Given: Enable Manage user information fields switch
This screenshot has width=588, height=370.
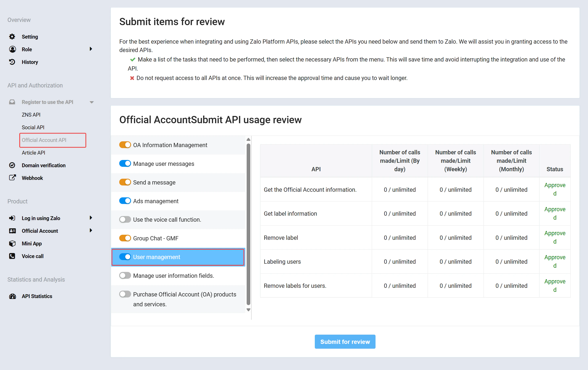Looking at the screenshot, I should coord(125,276).
